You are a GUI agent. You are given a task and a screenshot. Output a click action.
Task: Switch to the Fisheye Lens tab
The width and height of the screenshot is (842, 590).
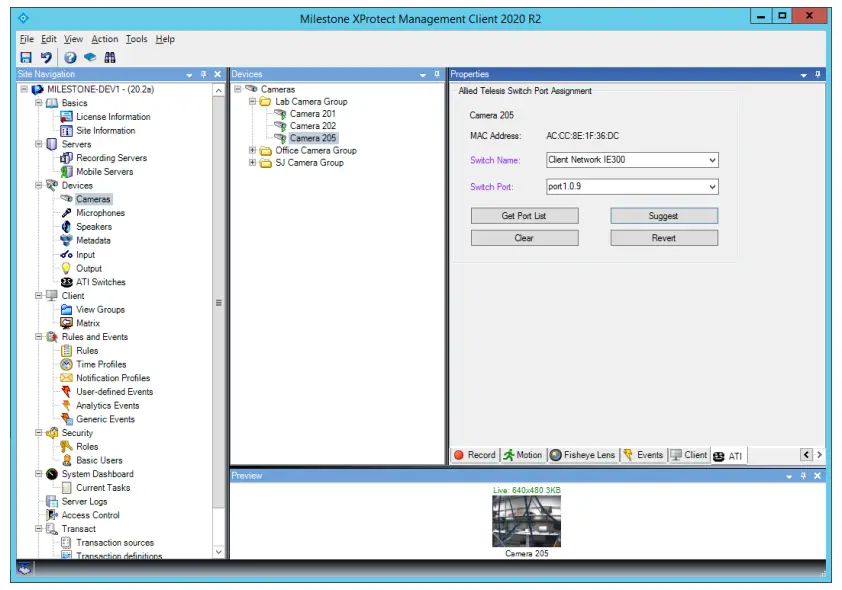click(582, 455)
